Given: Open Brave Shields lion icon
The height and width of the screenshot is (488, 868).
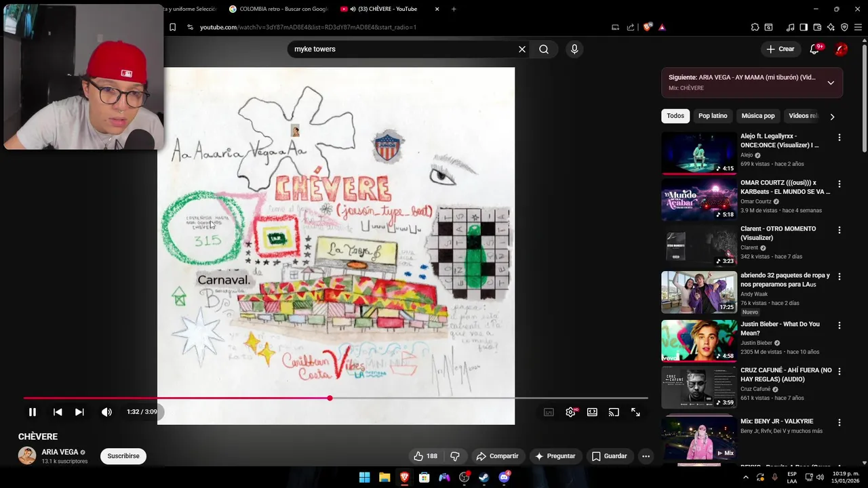Looking at the screenshot, I should (x=648, y=27).
